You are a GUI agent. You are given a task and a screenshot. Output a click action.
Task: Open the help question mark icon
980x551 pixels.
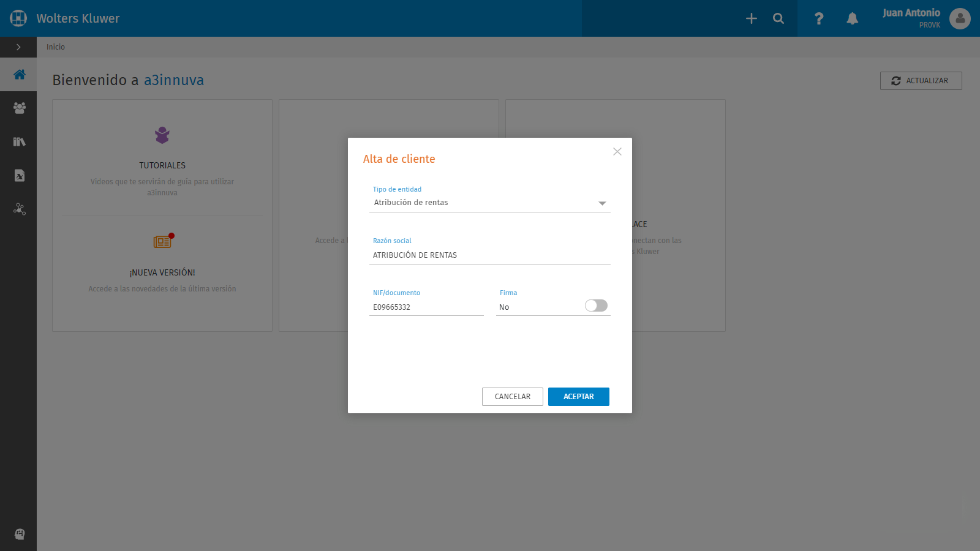click(819, 18)
